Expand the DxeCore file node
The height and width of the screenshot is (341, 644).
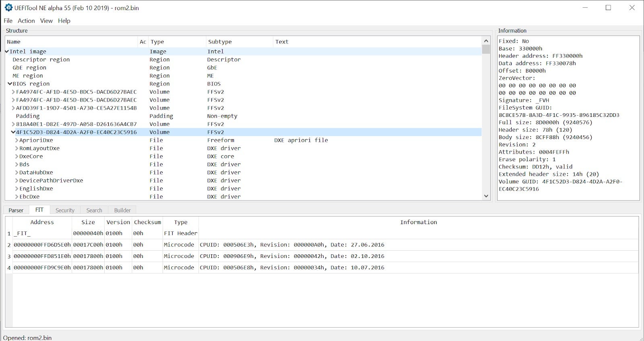[x=17, y=156]
